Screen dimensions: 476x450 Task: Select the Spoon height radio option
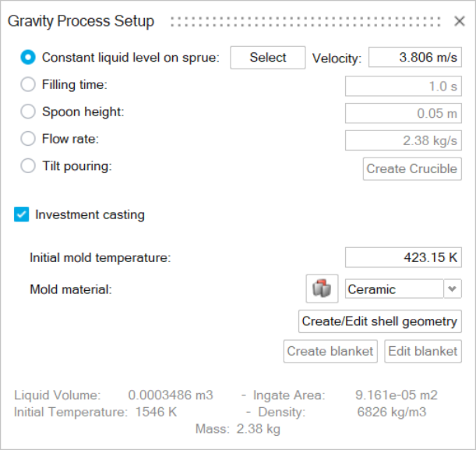(x=28, y=112)
